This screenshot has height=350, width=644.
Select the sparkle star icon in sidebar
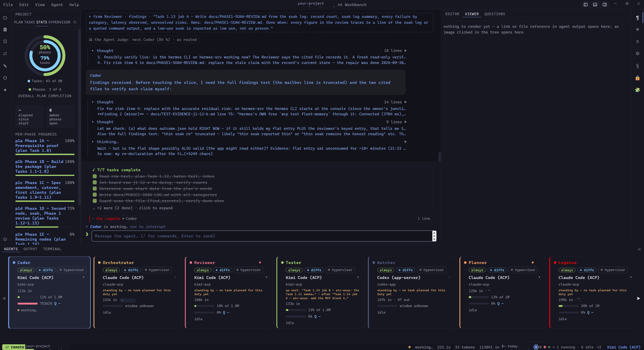[5, 90]
